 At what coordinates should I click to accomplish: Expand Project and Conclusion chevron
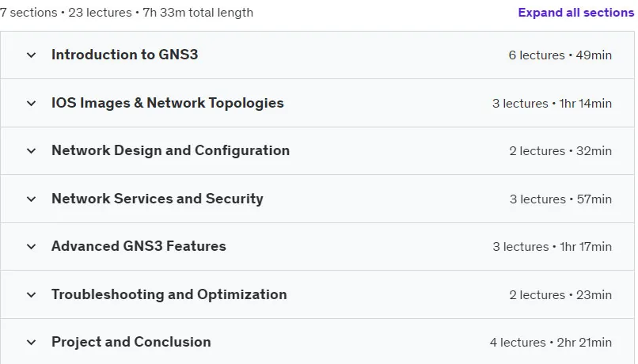click(32, 343)
